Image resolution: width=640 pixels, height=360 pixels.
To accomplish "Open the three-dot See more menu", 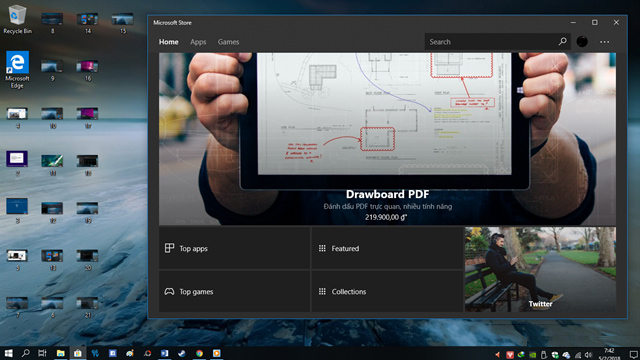I will click(604, 42).
